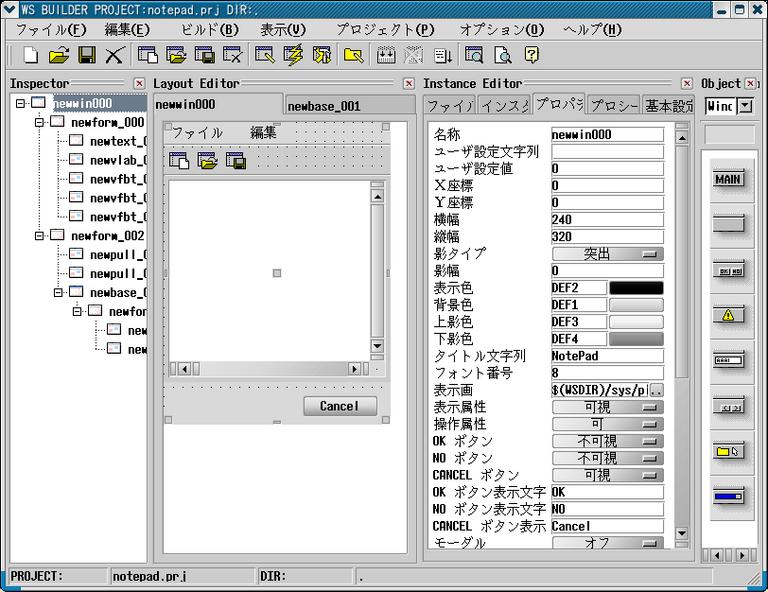
Task: Close the Layout Editor panel
Action: (409, 84)
